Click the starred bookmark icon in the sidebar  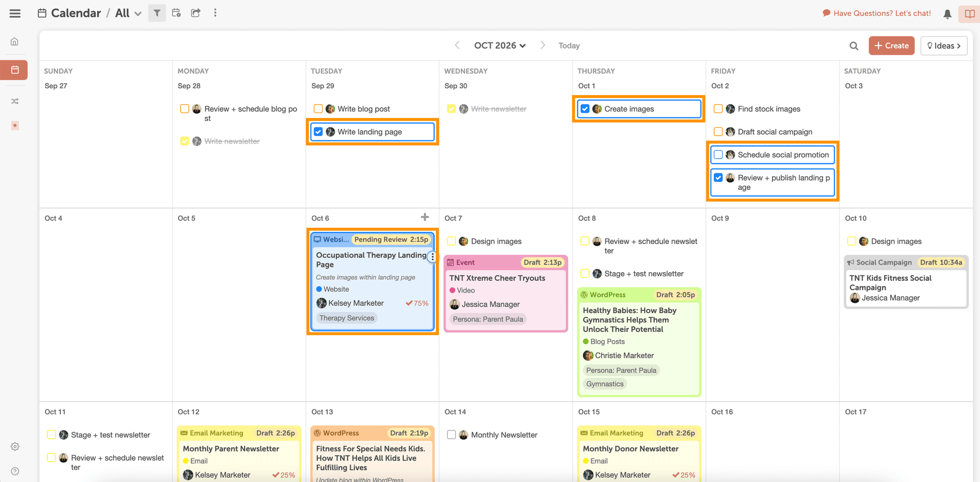15,125
